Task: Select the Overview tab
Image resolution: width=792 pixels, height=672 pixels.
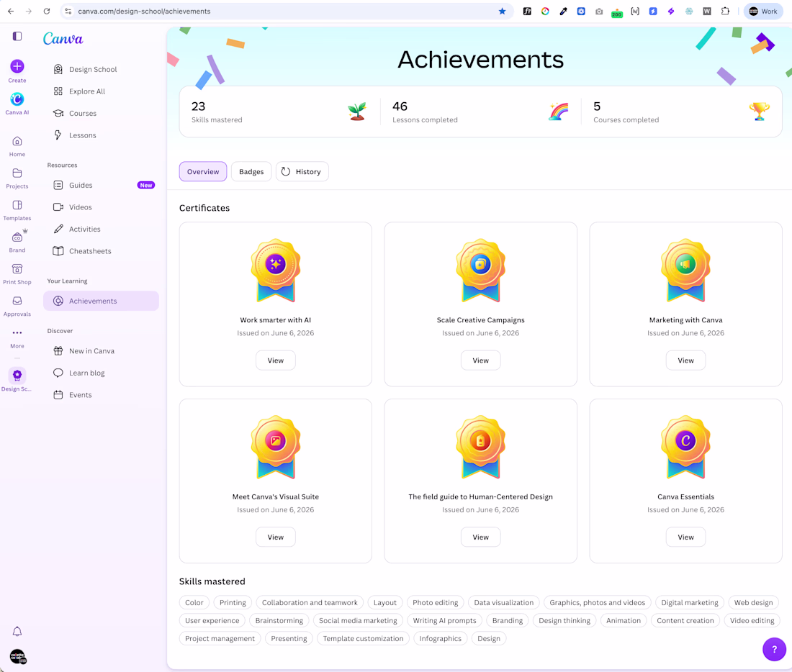Action: [203, 172]
